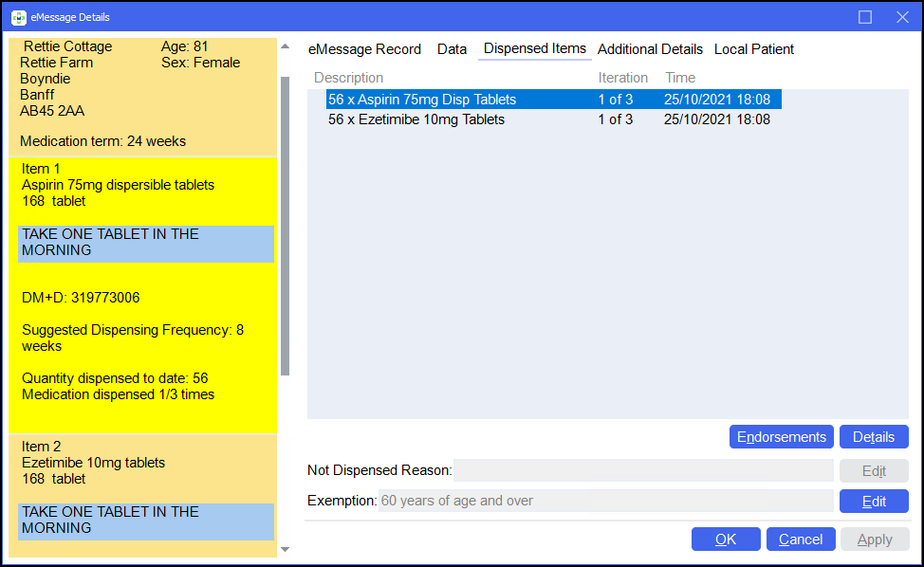Viewport: 924px width, 567px height.
Task: Open the Additional Details tab
Action: coord(650,49)
